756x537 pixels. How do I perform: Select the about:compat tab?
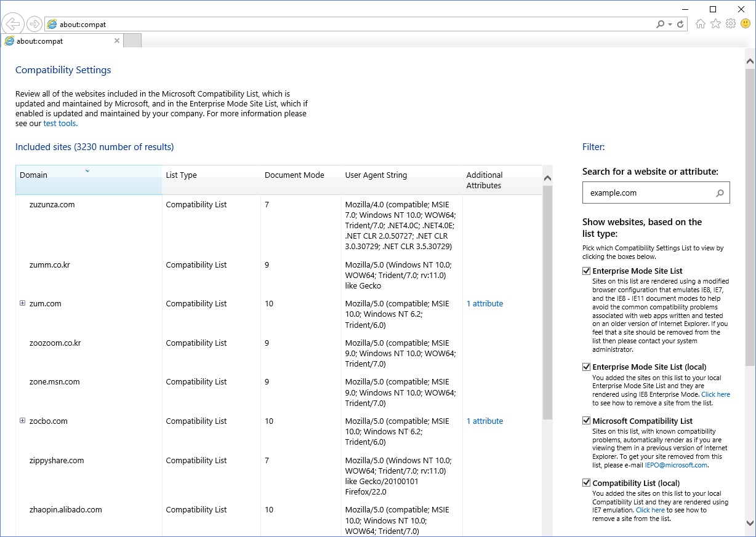(x=62, y=41)
